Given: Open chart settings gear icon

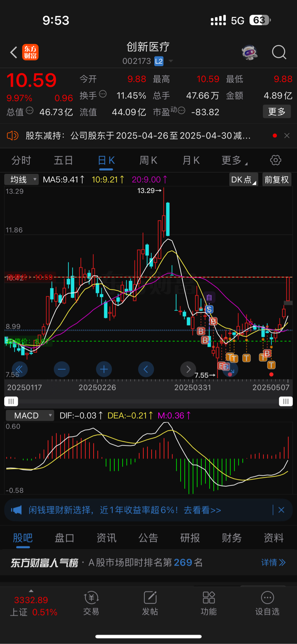Looking at the screenshot, I should pyautogui.click(x=275, y=160).
